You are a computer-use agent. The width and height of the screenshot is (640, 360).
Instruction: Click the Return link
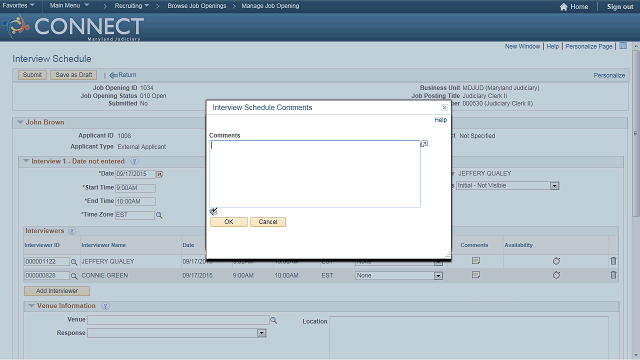pos(127,75)
